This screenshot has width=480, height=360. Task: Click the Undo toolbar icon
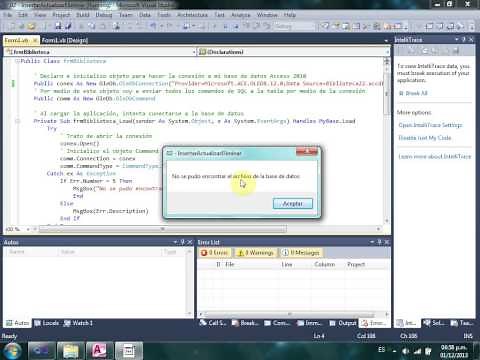pyautogui.click(x=153, y=26)
